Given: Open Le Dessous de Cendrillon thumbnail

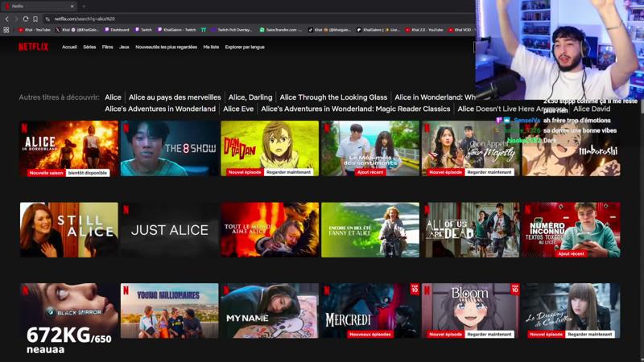Looking at the screenshot, I should [572, 311].
